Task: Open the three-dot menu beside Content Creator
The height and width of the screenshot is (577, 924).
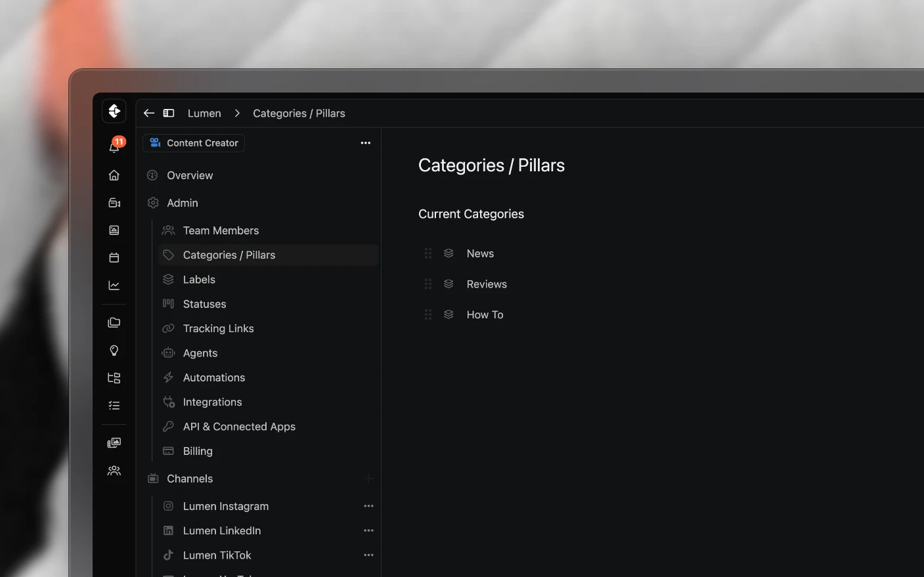Action: (x=366, y=143)
